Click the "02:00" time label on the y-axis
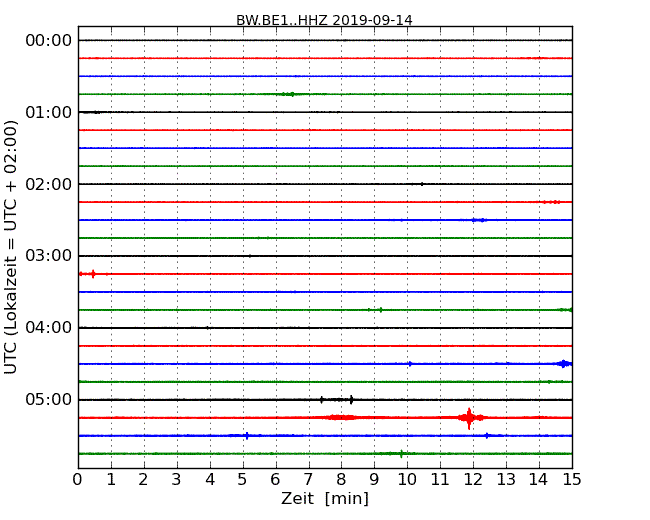Screen dimensions: 650x520 49,184
